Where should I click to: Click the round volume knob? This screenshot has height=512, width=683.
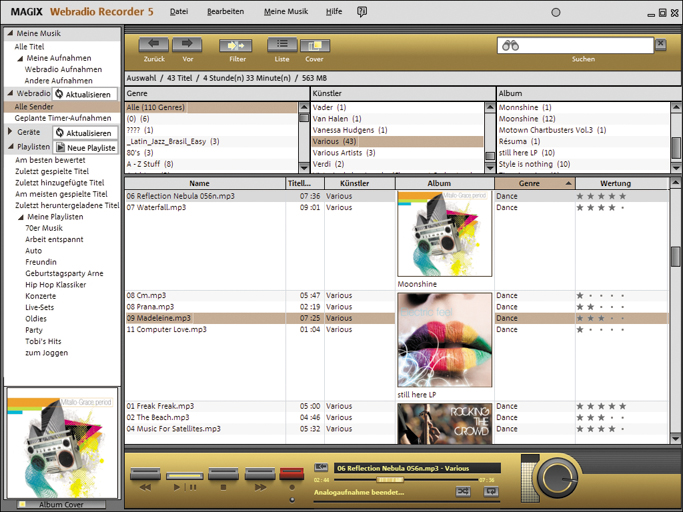pyautogui.click(x=558, y=478)
